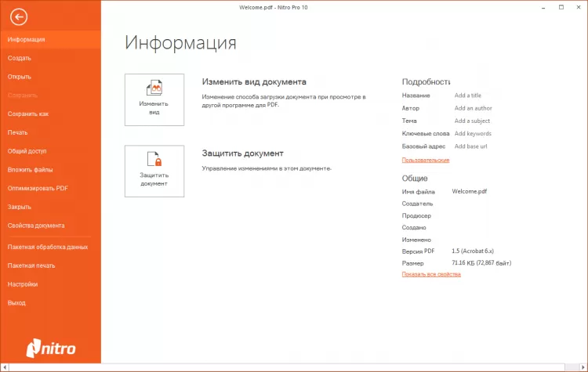This screenshot has width=588, height=372.
Task: Click the Add keywords field
Action: click(x=473, y=134)
